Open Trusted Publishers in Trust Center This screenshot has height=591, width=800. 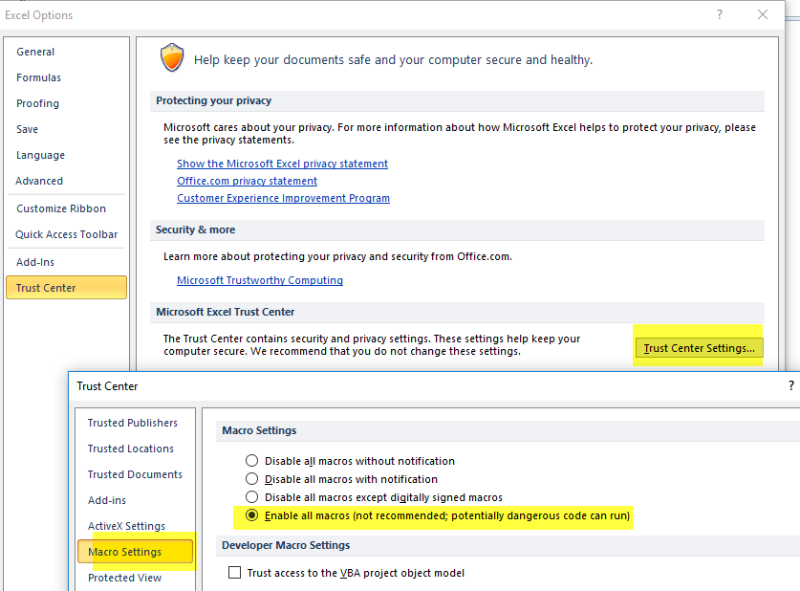click(x=133, y=423)
